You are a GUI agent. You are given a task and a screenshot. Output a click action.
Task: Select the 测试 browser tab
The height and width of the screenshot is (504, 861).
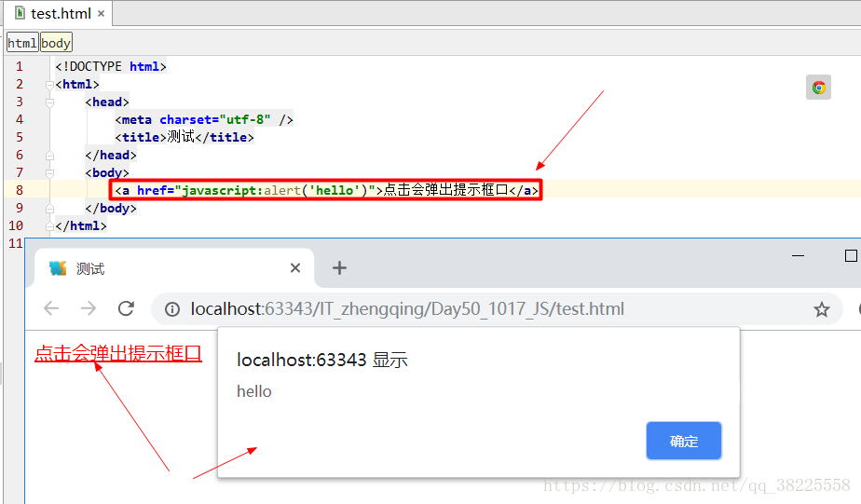(x=174, y=268)
